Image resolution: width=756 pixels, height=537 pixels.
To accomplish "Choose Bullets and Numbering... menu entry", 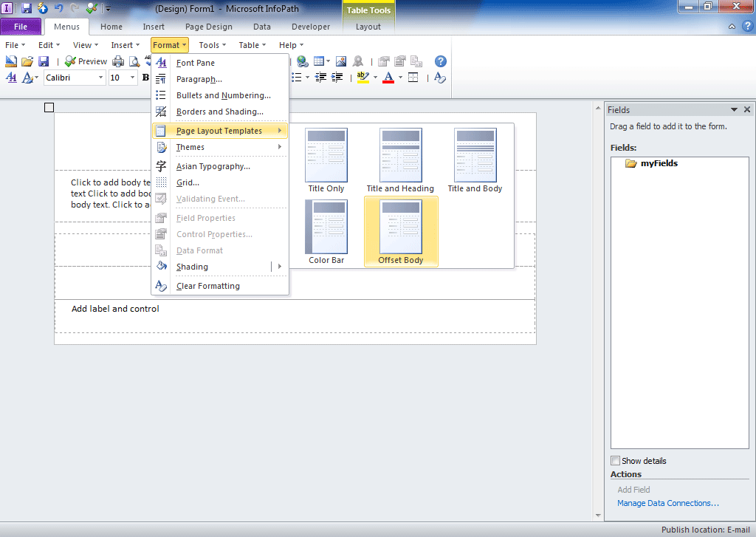I will 220,95.
